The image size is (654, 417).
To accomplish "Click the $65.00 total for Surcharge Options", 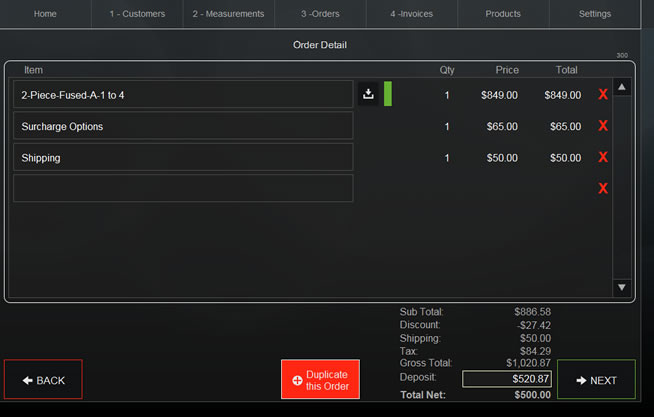I will tap(565, 126).
